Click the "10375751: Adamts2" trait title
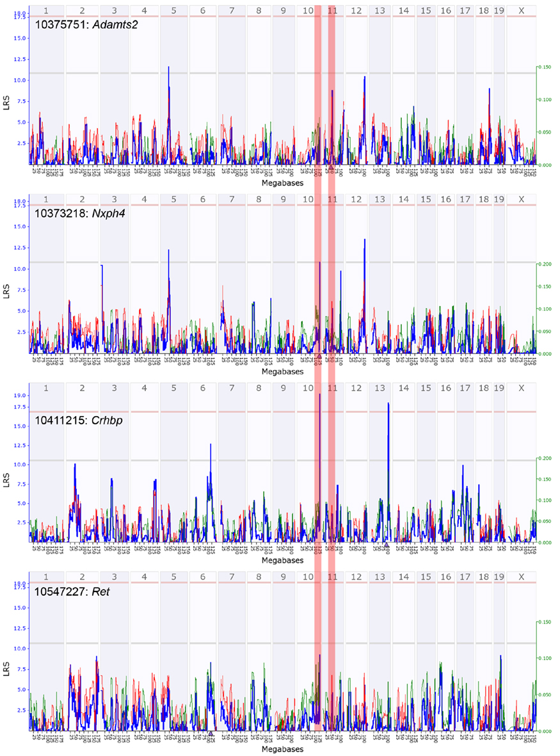 (x=86, y=24)
